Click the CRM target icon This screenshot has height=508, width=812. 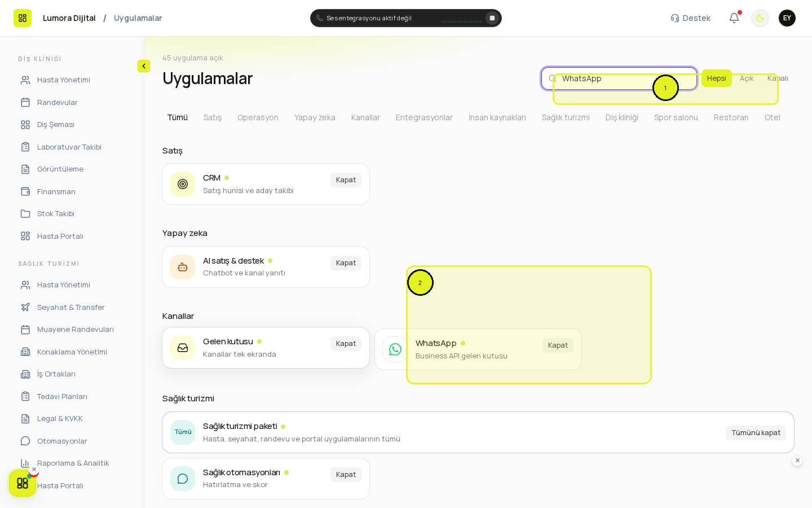(x=183, y=184)
